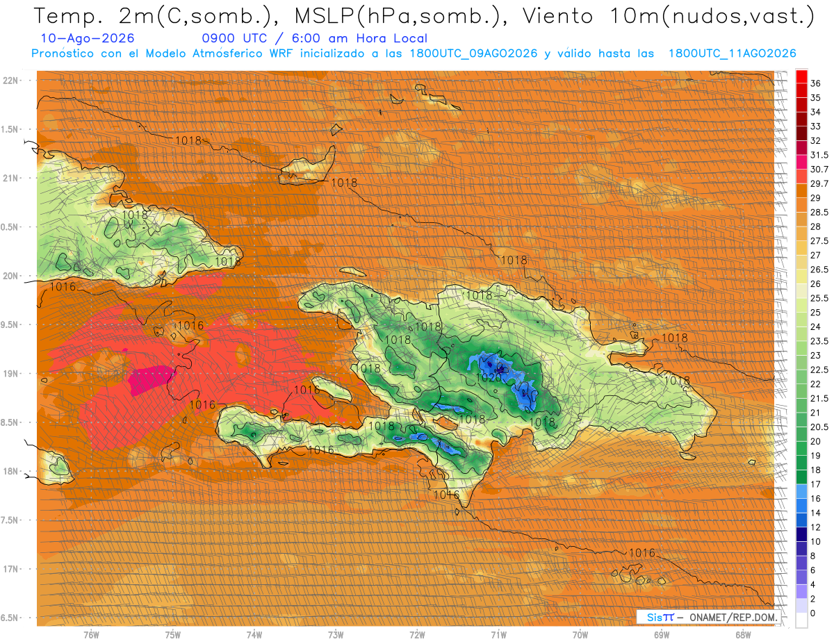Click the colorbar value '30.7'
834x644 pixels.
pyautogui.click(x=819, y=169)
